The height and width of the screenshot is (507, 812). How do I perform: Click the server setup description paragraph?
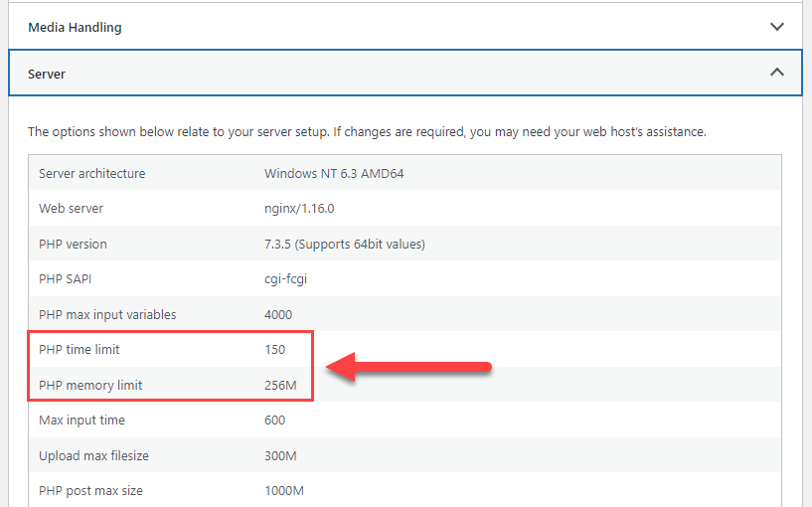point(367,132)
